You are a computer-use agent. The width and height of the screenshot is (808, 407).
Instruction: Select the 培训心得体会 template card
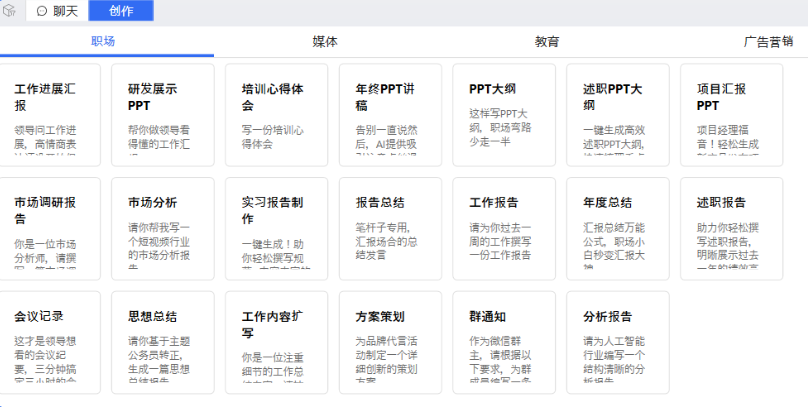point(277,115)
